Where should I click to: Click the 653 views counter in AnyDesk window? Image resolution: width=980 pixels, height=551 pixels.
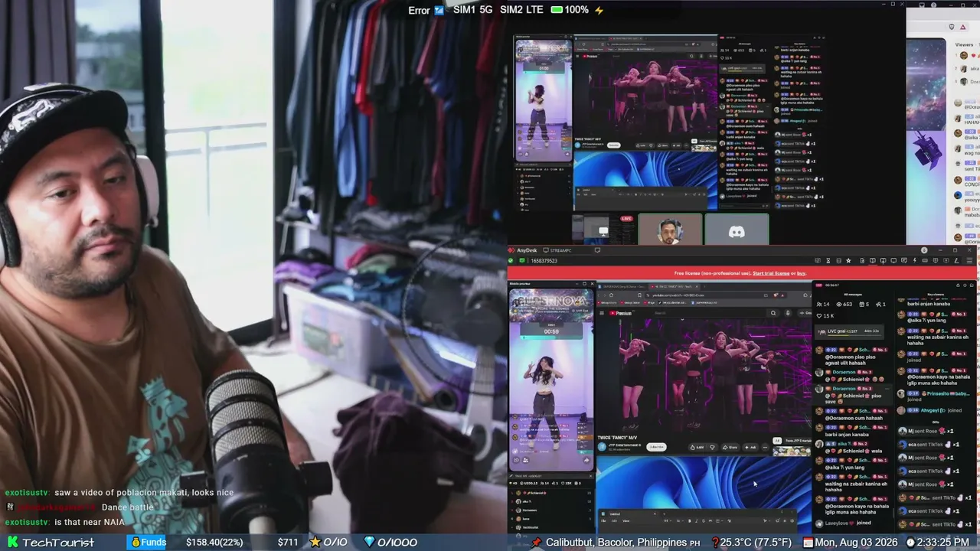(x=844, y=305)
